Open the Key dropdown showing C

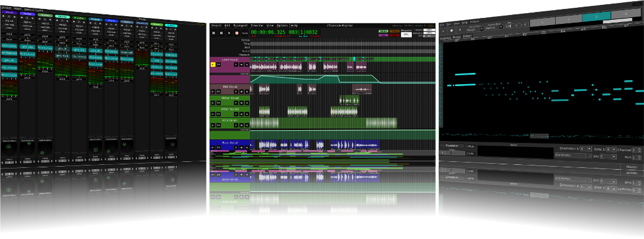[608, 157]
